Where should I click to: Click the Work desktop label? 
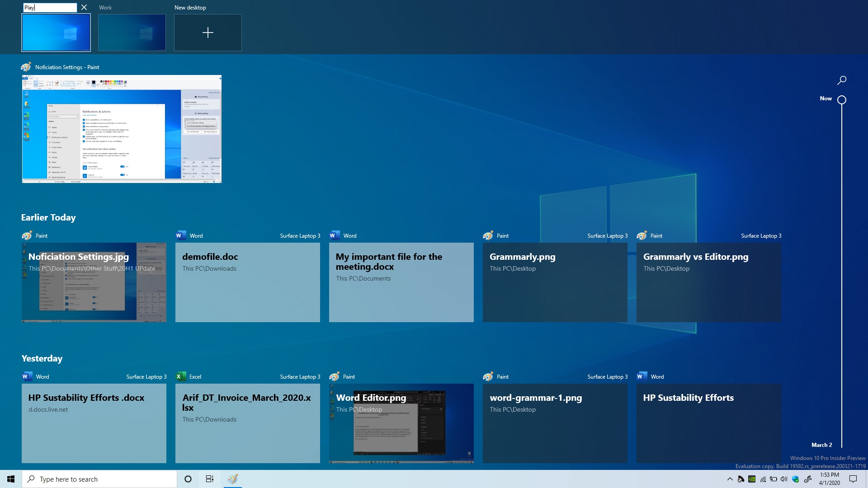(105, 8)
